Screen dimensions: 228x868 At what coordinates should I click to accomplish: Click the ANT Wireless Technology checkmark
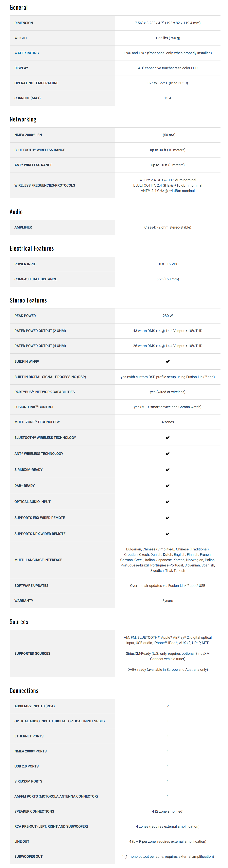[167, 453]
